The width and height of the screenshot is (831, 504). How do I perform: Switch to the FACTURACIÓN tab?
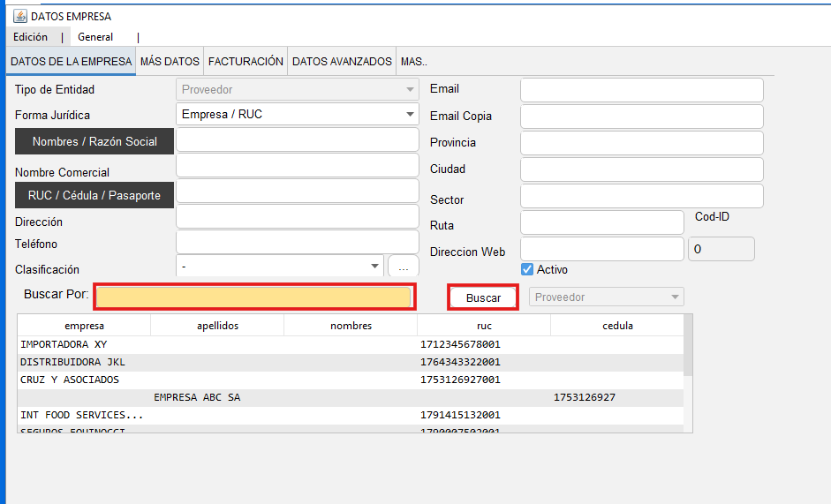(x=246, y=62)
